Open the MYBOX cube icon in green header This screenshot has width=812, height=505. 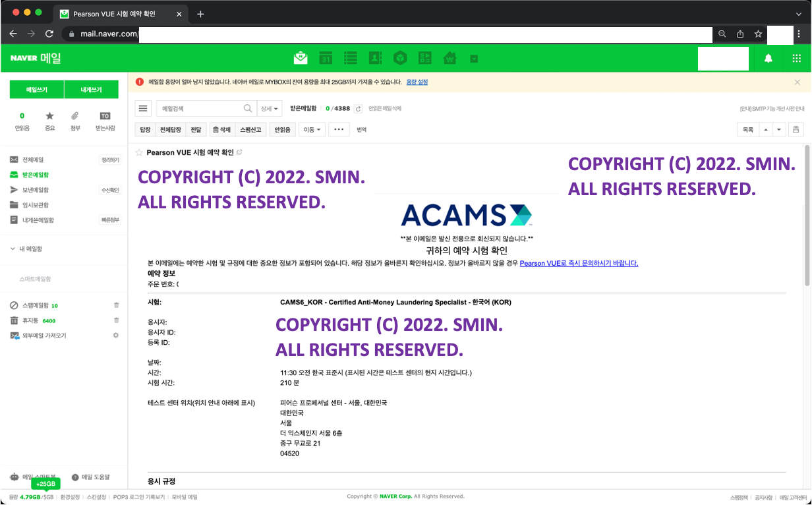400,58
